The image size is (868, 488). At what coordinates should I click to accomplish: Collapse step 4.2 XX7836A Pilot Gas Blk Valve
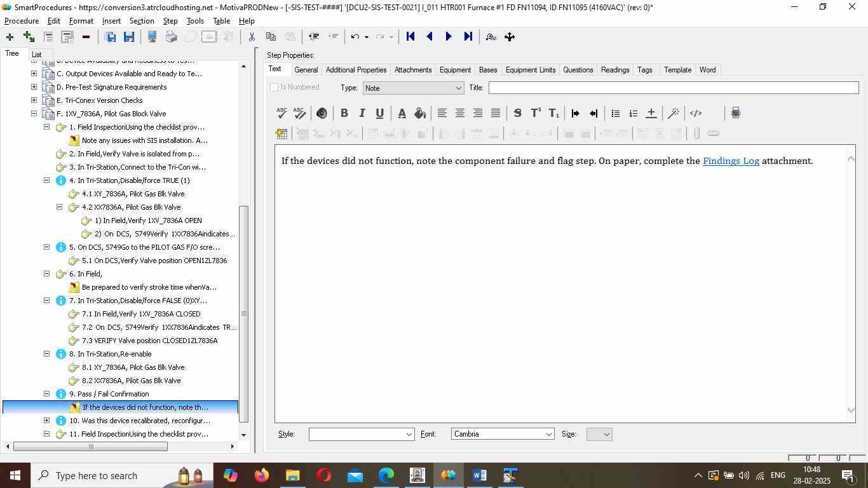click(x=59, y=207)
